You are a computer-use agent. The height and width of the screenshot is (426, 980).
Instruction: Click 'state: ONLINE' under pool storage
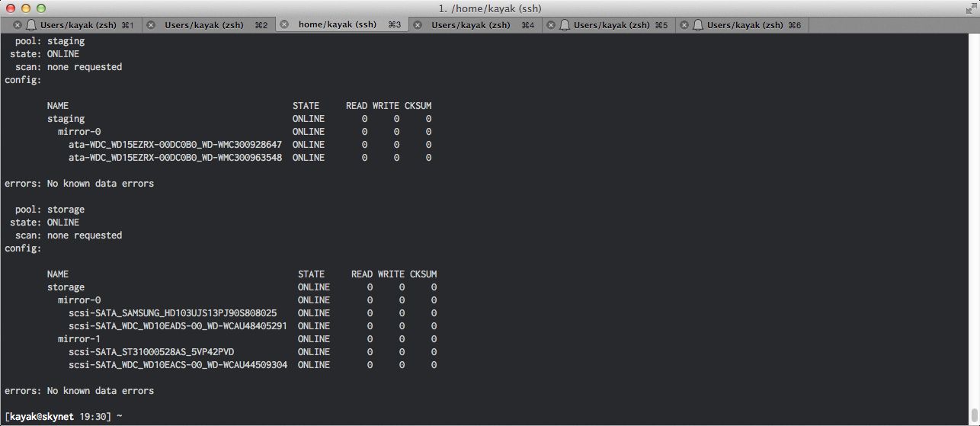tap(44, 223)
